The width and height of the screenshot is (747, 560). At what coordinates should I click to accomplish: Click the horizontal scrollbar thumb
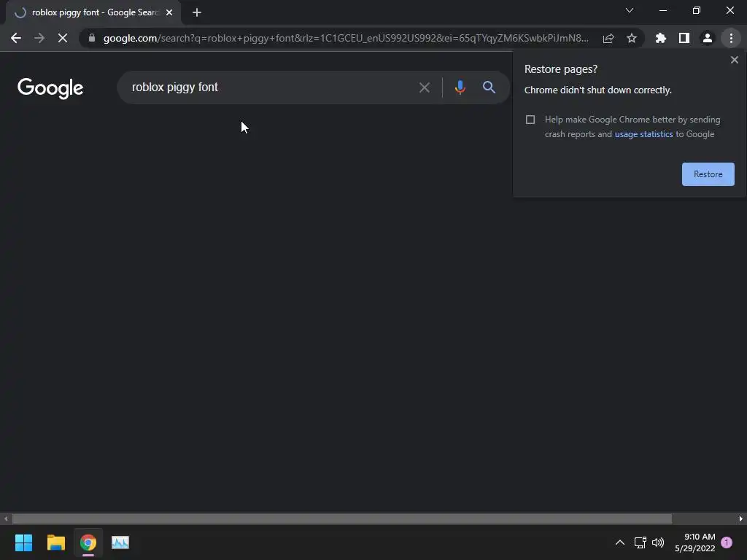(341, 518)
